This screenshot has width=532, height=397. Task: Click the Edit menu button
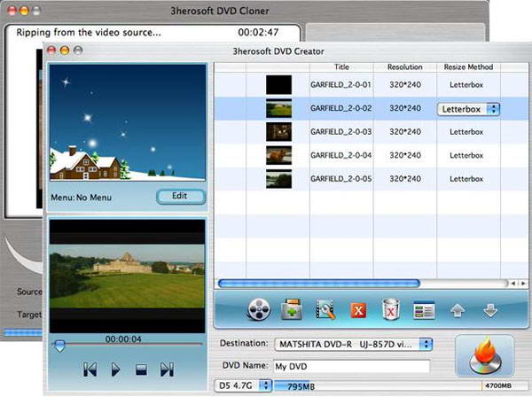click(181, 197)
